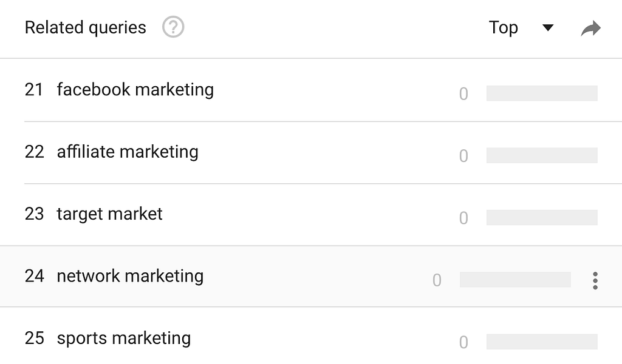Screen dimensions: 622x364
Task: Select rank number 23 entry
Action: (34, 214)
